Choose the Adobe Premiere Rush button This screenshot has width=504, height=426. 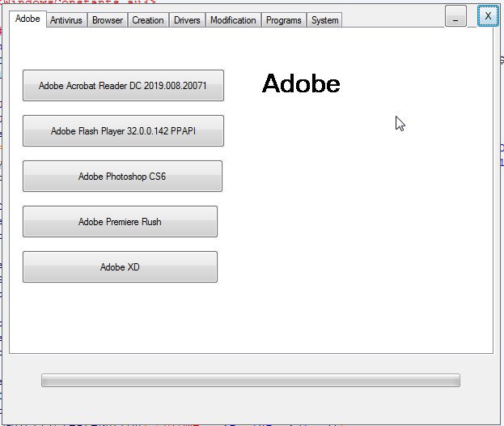[120, 222]
